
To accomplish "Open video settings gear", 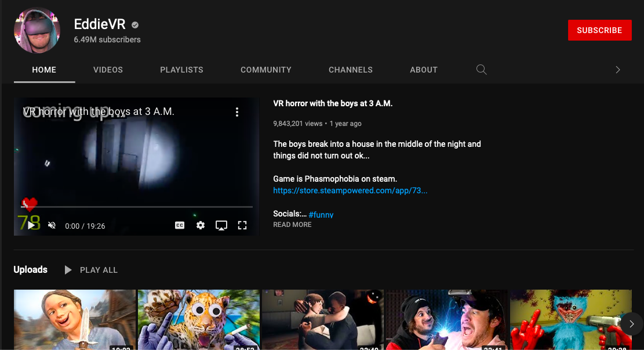I will (x=201, y=225).
